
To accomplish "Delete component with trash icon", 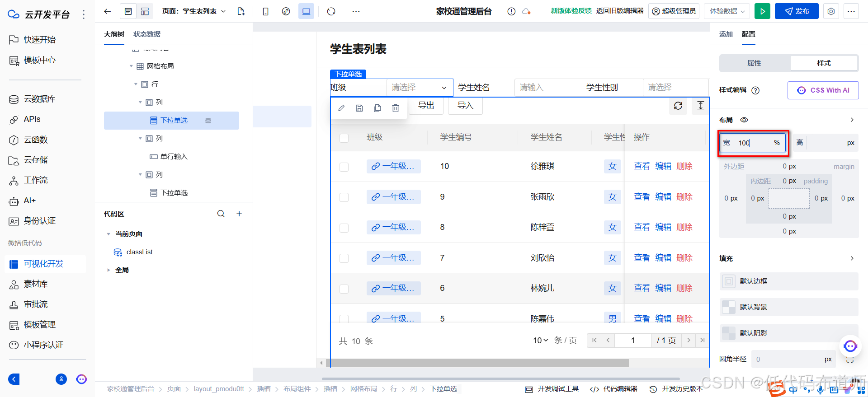I will [x=396, y=108].
